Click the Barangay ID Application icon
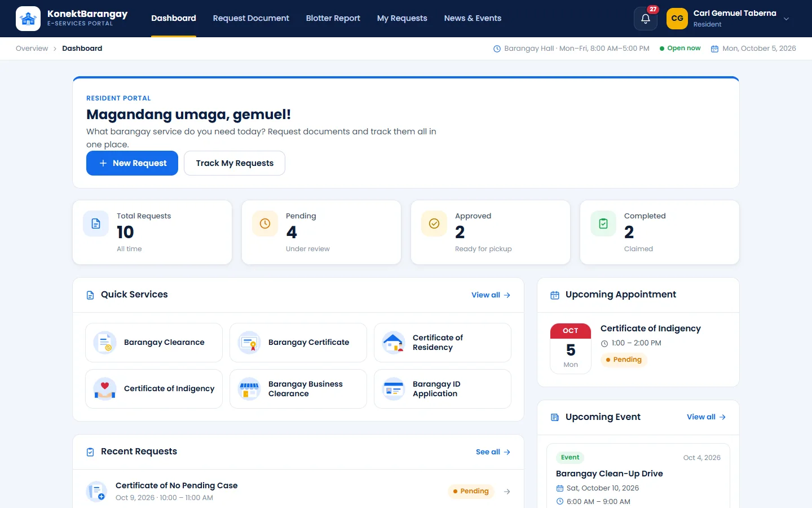 394,389
